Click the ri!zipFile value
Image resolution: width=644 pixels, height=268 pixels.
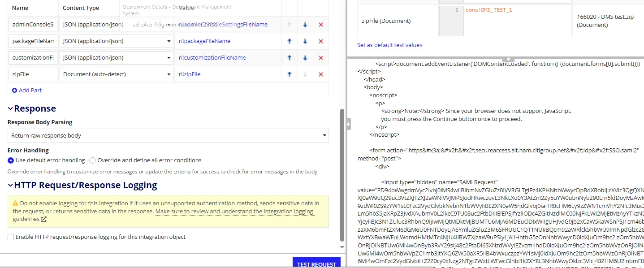190,74
